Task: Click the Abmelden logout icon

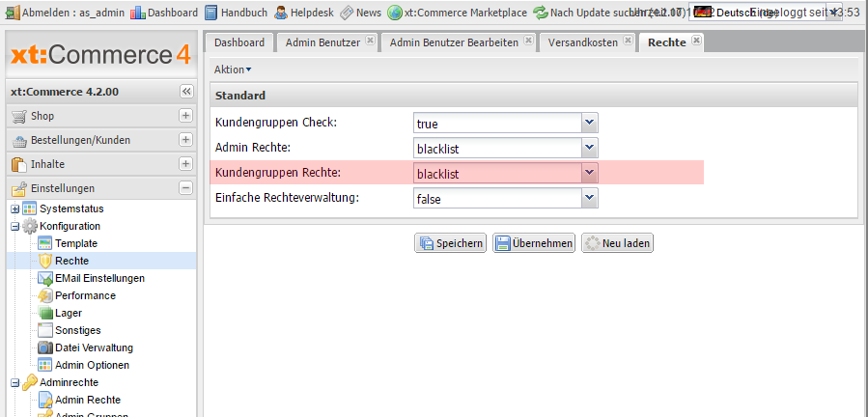Action: coord(12,13)
